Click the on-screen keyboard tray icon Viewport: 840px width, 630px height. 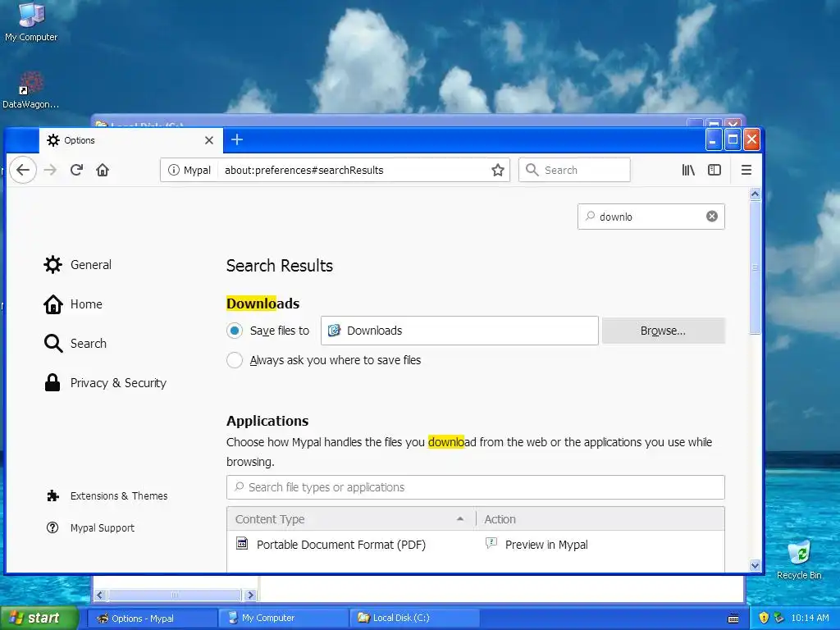(733, 619)
